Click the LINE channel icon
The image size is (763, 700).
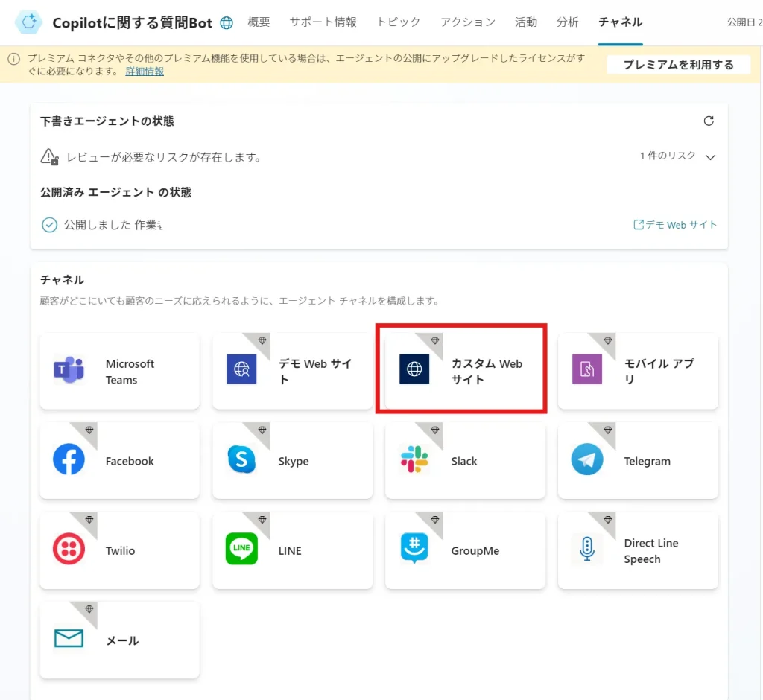241,550
